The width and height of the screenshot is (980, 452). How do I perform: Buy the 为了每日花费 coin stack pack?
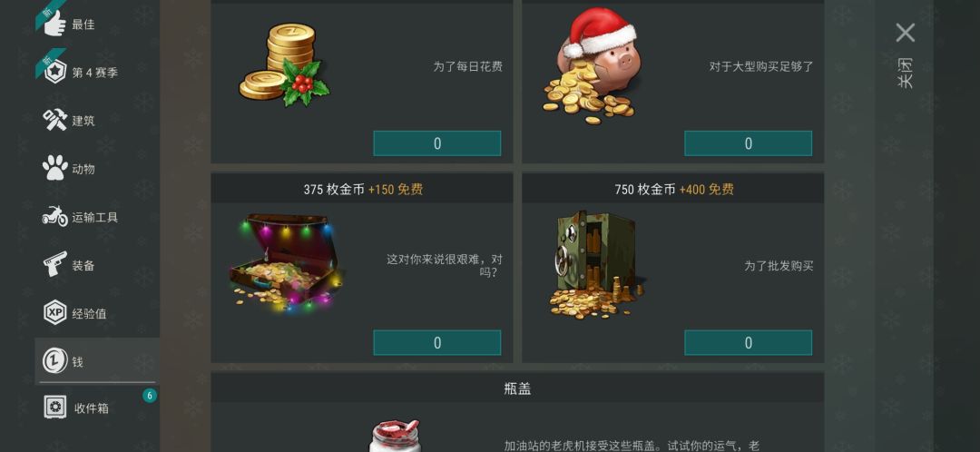[436, 143]
